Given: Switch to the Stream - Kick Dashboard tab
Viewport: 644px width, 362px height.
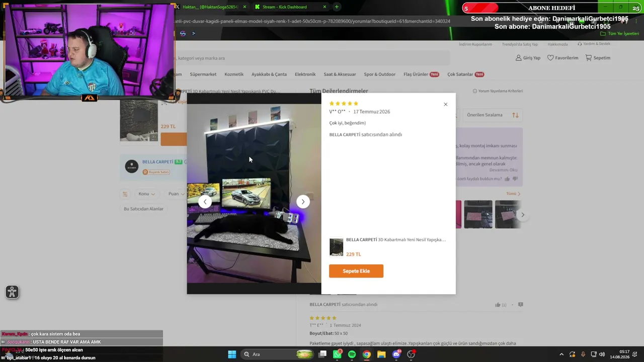Looking at the screenshot, I should (x=285, y=7).
